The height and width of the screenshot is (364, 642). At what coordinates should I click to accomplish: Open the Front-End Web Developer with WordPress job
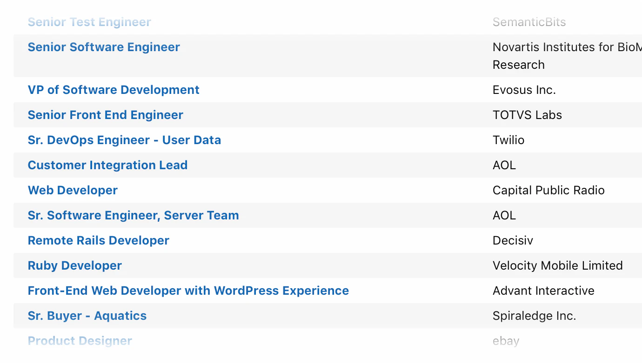pyautogui.click(x=188, y=291)
